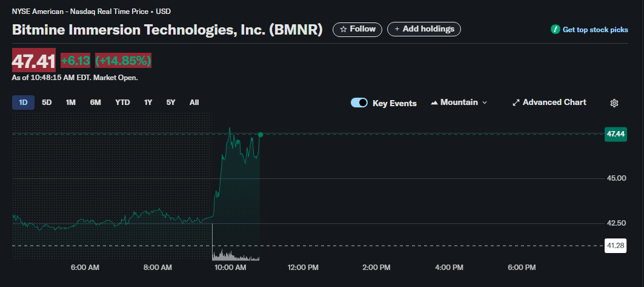Click the 8:00 AM time axis label
The width and height of the screenshot is (644, 287).
pos(158,268)
